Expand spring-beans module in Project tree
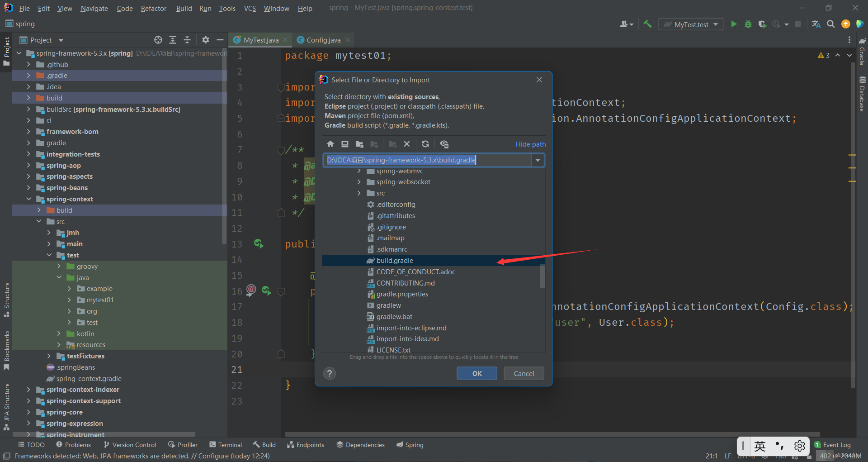 29,187
